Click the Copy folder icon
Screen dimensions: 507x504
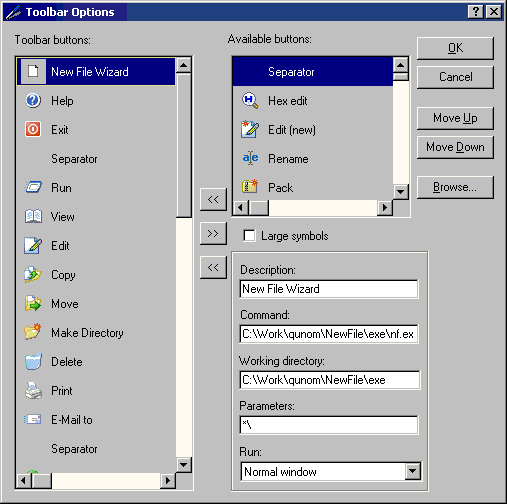(33, 274)
